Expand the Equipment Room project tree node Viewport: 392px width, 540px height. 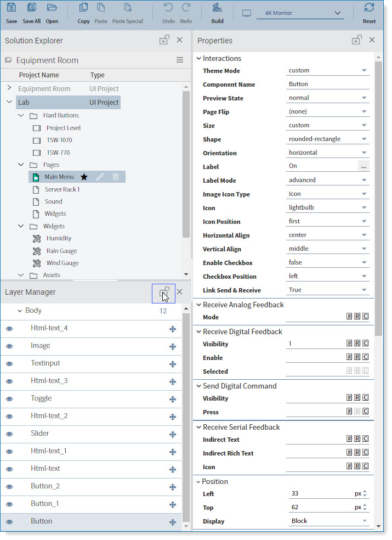[x=9, y=88]
